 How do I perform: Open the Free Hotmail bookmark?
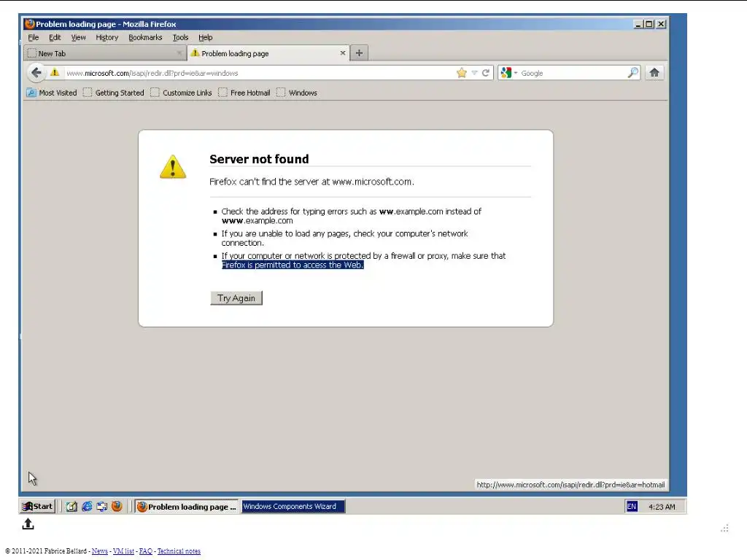[244, 93]
